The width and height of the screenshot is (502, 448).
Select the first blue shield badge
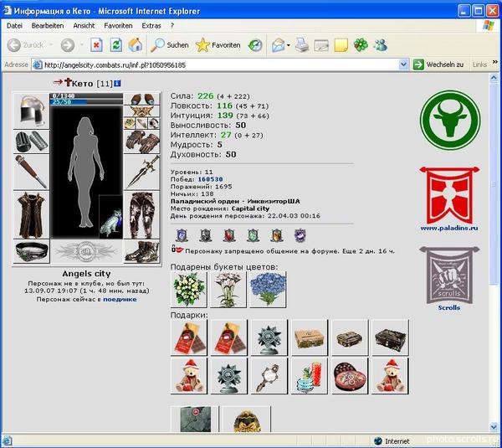click(x=182, y=235)
